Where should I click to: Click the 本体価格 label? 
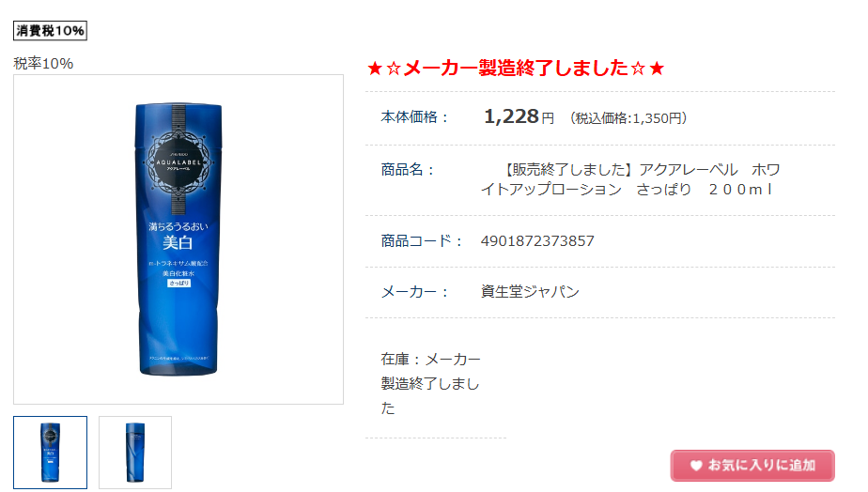[x=414, y=117]
